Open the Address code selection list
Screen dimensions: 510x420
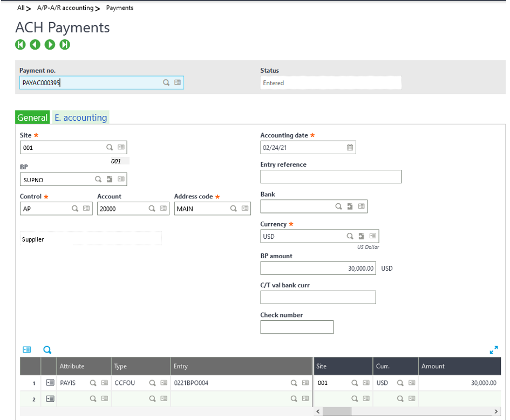pyautogui.click(x=245, y=209)
